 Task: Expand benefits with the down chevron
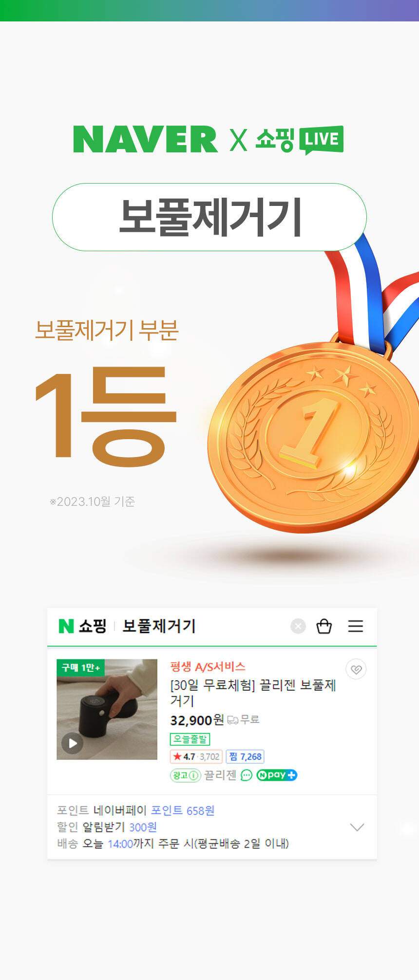357,827
